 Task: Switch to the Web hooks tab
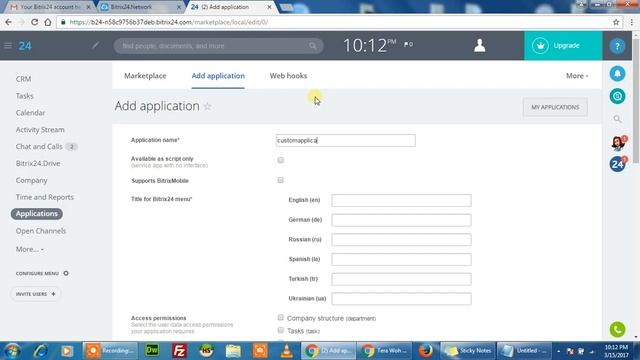(288, 76)
